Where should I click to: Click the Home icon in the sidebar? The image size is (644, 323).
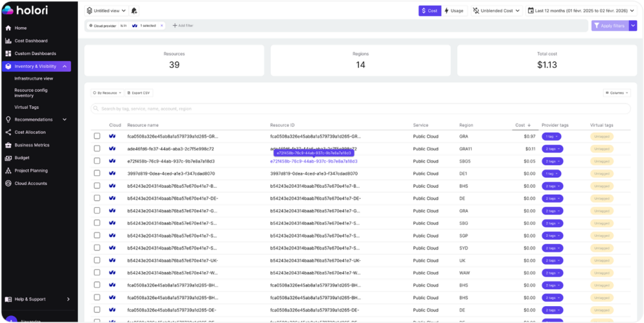point(8,28)
